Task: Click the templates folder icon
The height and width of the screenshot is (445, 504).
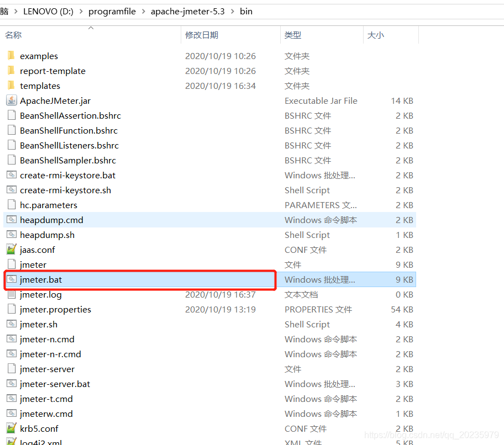Action: (11, 86)
